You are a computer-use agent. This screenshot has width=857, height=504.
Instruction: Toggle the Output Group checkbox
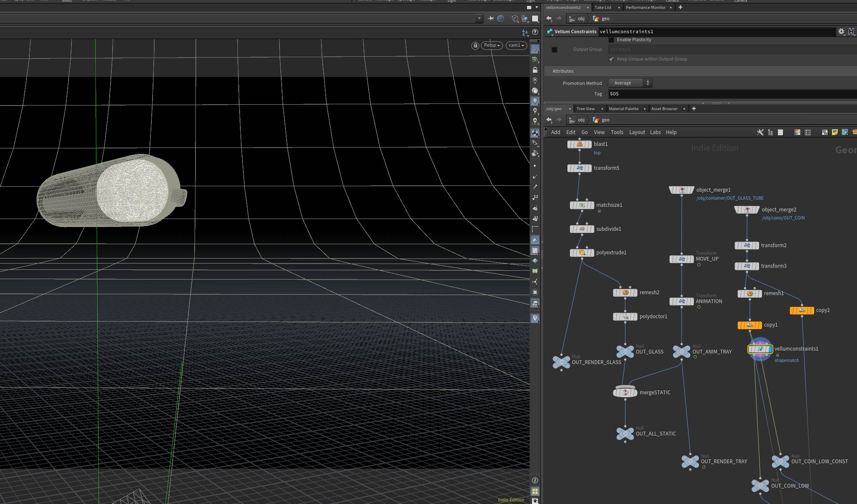tap(554, 50)
